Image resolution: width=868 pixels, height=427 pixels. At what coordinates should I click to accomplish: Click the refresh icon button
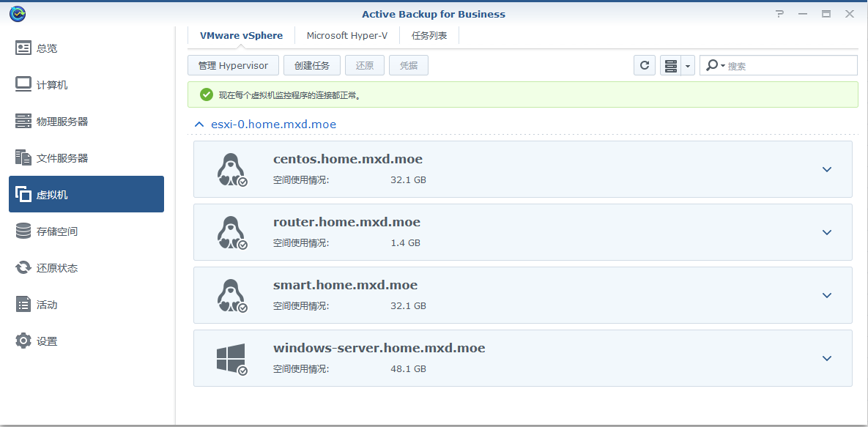pos(645,65)
